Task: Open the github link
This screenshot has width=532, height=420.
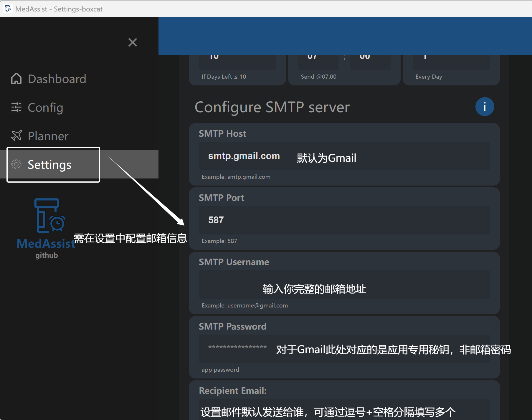Action: pyautogui.click(x=47, y=255)
